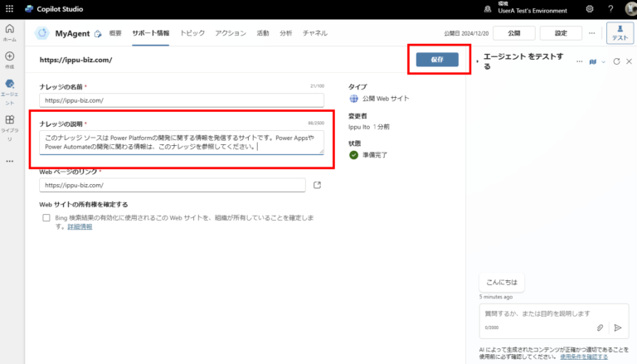
Task: Refresh the test conversation
Action: pyautogui.click(x=616, y=61)
